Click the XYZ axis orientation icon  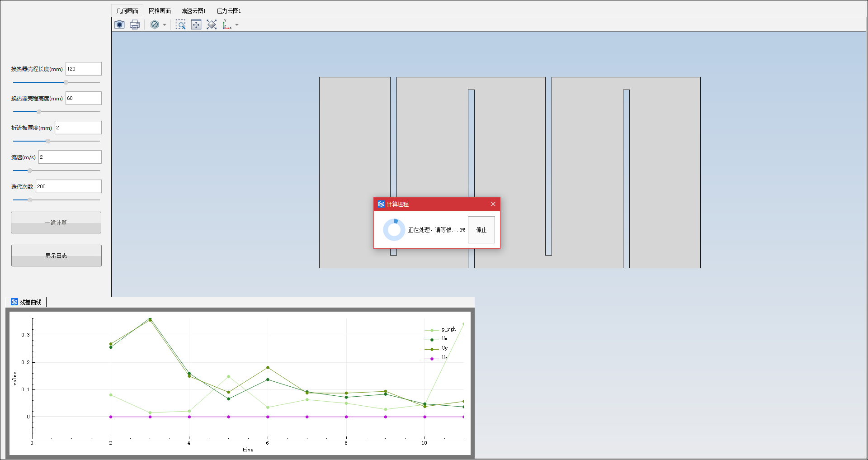(227, 25)
